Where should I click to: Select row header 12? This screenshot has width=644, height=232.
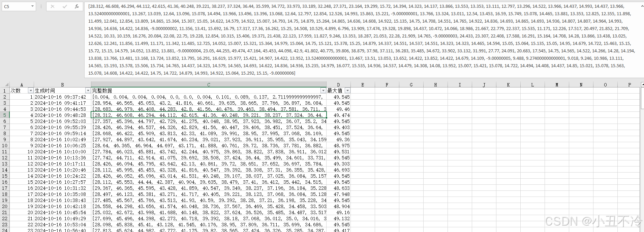point(5,158)
